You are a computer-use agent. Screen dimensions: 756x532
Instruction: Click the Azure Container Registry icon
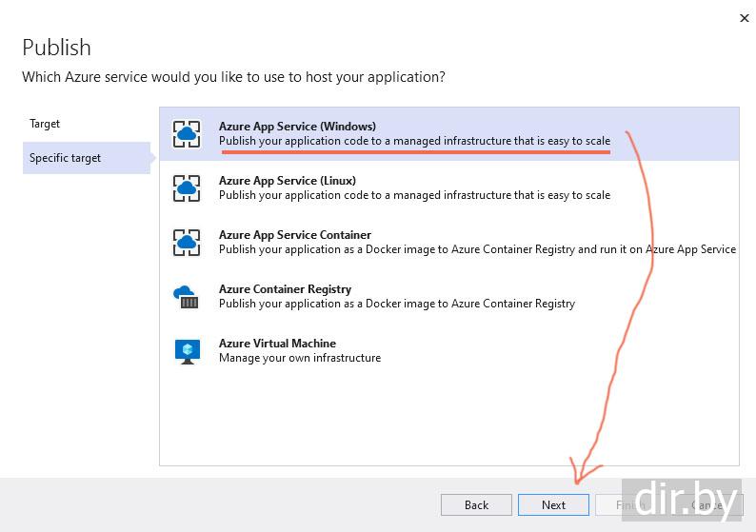[187, 297]
